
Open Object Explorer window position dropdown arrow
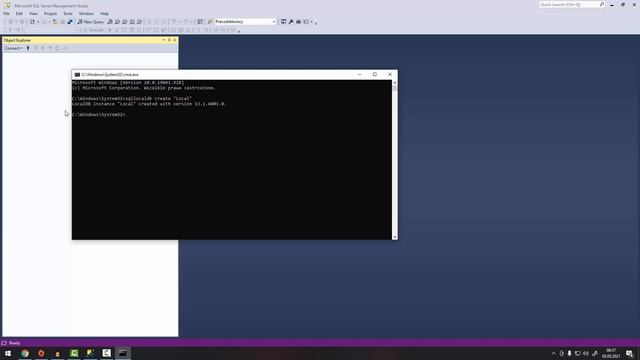[x=163, y=40]
